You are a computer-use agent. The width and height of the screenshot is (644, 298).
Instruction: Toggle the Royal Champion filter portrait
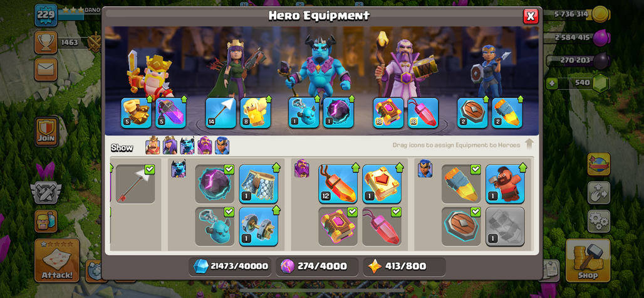(x=222, y=146)
